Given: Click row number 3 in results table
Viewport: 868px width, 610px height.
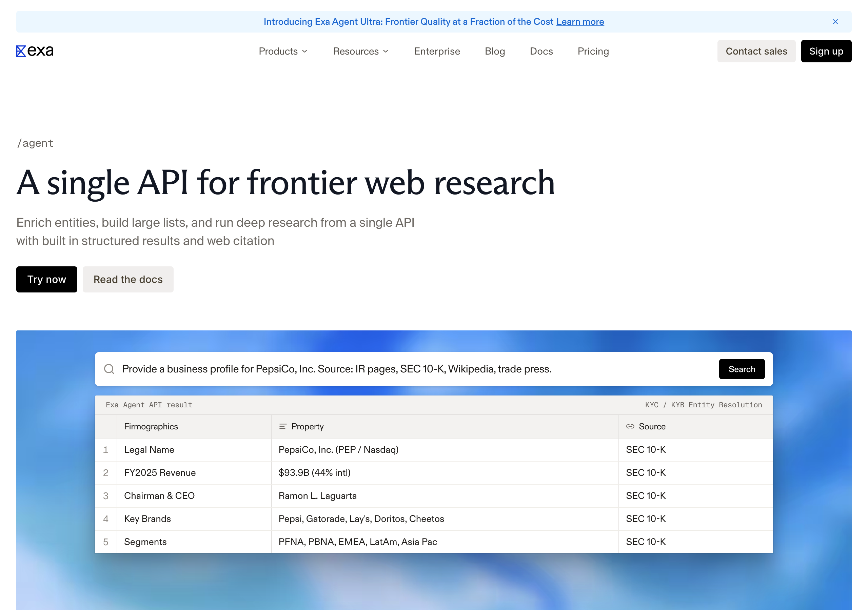Looking at the screenshot, I should pyautogui.click(x=106, y=495).
